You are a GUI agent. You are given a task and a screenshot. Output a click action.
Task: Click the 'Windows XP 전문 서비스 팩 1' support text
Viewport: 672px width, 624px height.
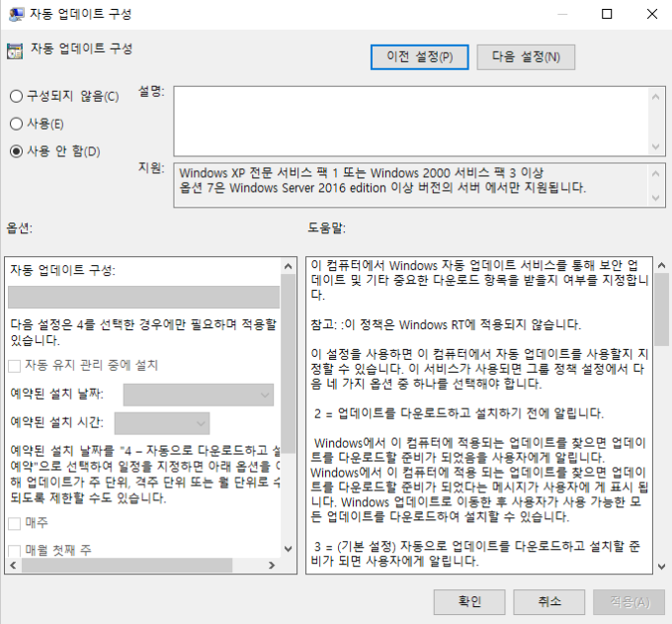tap(361, 173)
